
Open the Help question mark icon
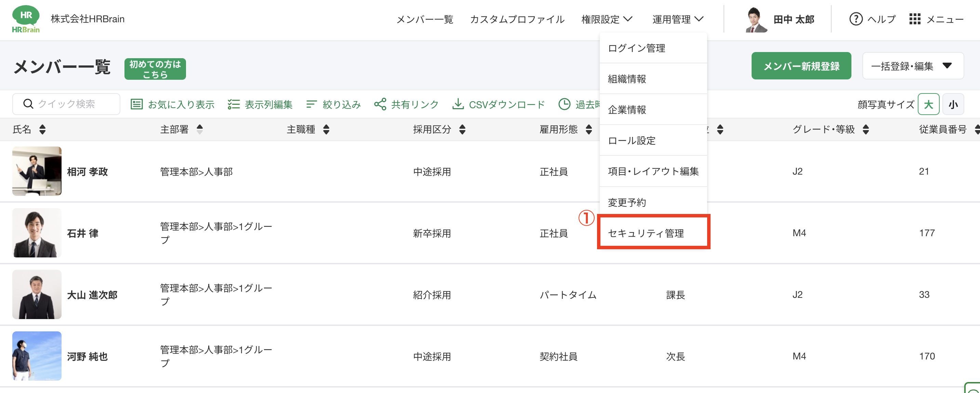coord(856,19)
